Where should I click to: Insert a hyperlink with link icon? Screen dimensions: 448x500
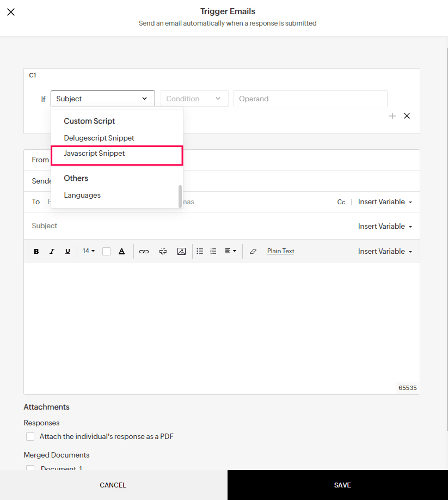click(144, 251)
